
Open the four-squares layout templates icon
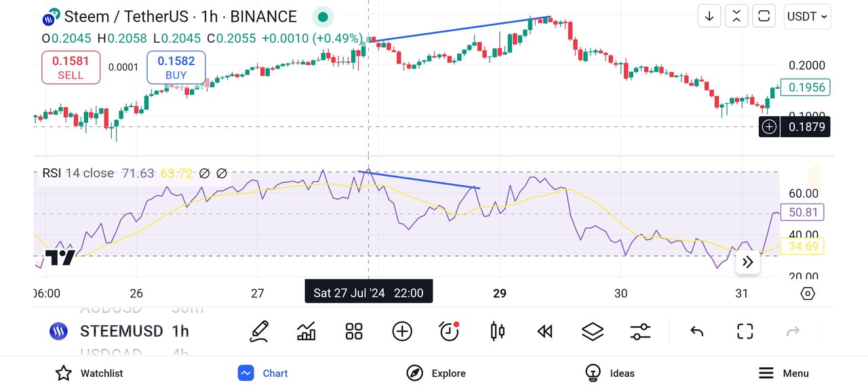[354, 331]
